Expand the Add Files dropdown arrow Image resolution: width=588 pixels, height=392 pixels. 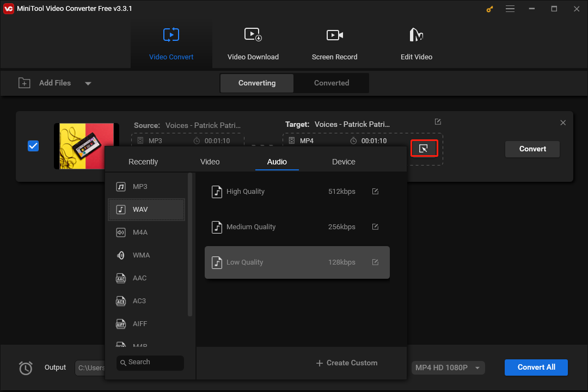[x=88, y=83]
